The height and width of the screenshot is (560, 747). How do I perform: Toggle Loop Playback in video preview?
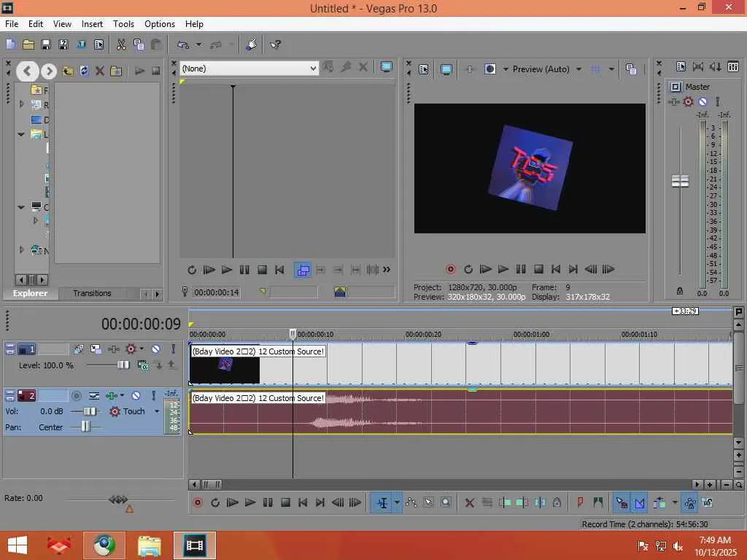(x=468, y=269)
